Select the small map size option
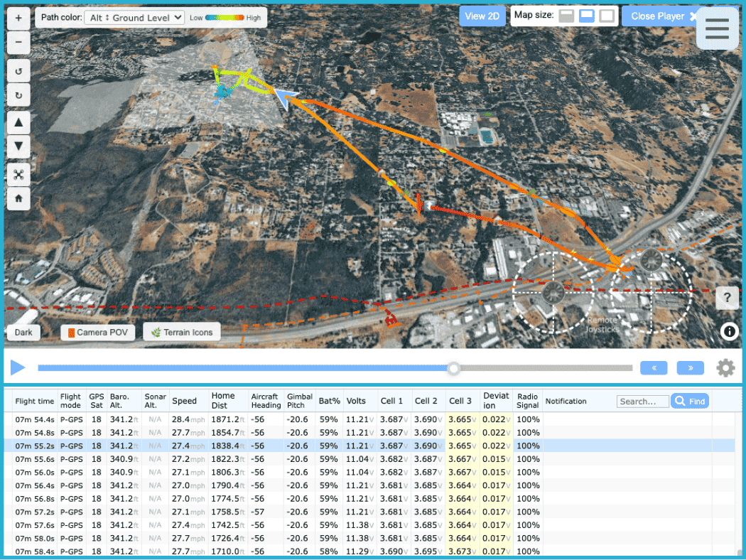 [566, 16]
